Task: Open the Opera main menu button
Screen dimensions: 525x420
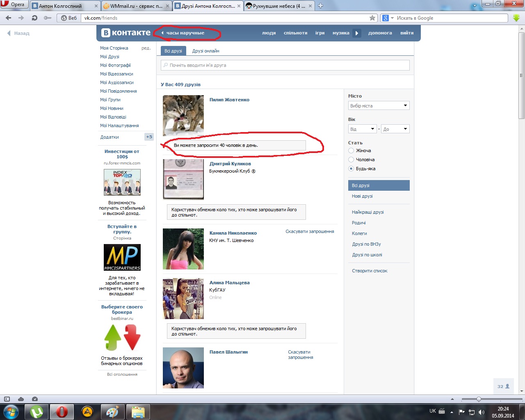Action: click(14, 5)
